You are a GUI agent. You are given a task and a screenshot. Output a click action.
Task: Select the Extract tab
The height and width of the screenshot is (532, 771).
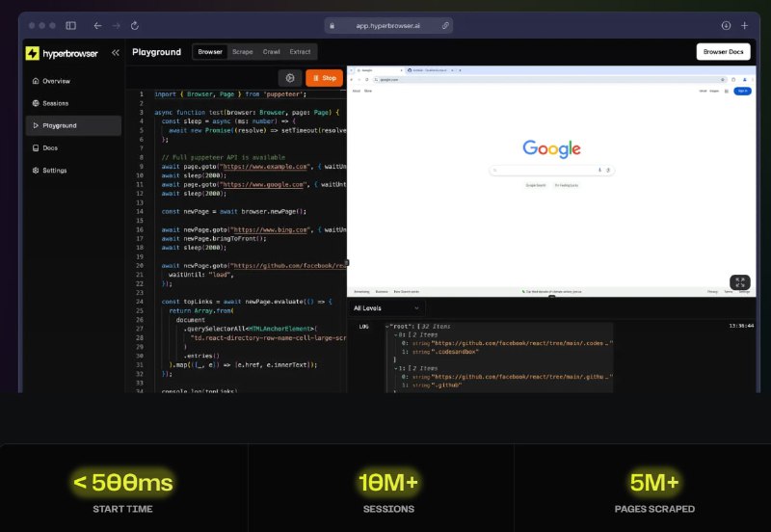[300, 52]
